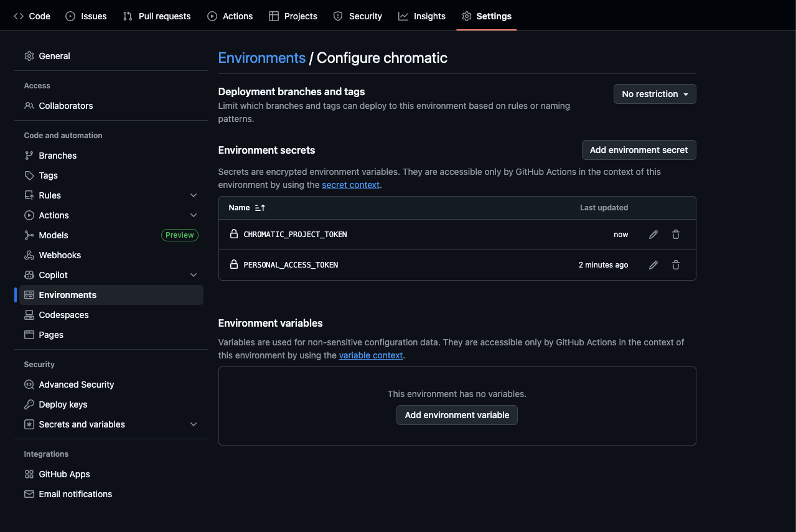
Task: Delete the CHROMATIC_PROJECT_TOKEN secret trash icon
Action: (x=676, y=235)
